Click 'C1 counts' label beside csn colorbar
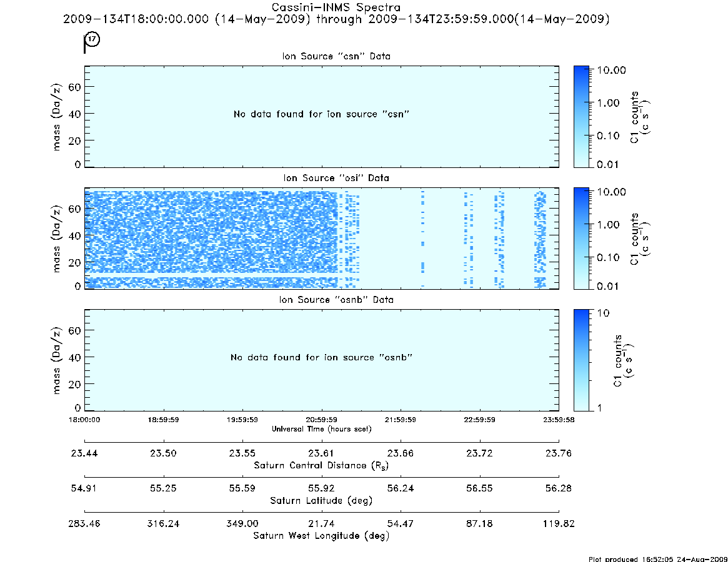Viewport: 728px width, 562px height. 635,117
